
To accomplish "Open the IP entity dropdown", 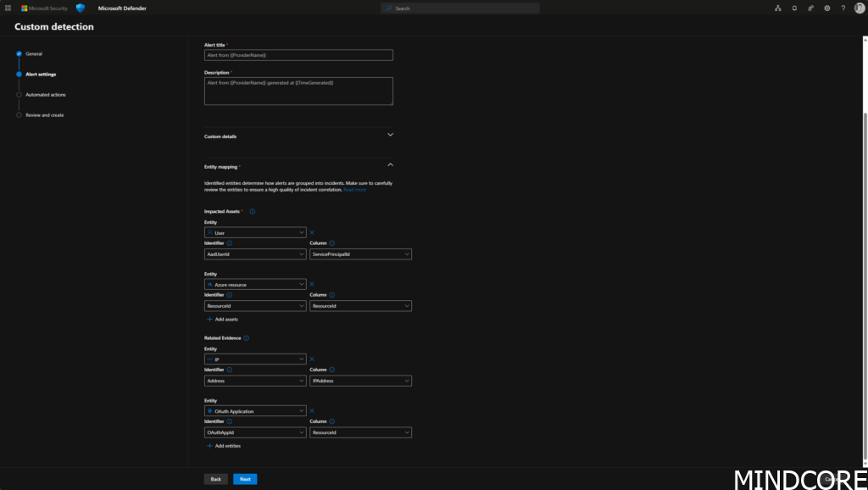I will 255,359.
